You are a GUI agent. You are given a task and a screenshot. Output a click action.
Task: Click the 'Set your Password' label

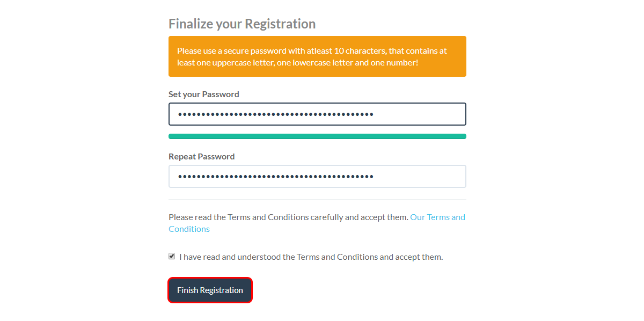[204, 94]
